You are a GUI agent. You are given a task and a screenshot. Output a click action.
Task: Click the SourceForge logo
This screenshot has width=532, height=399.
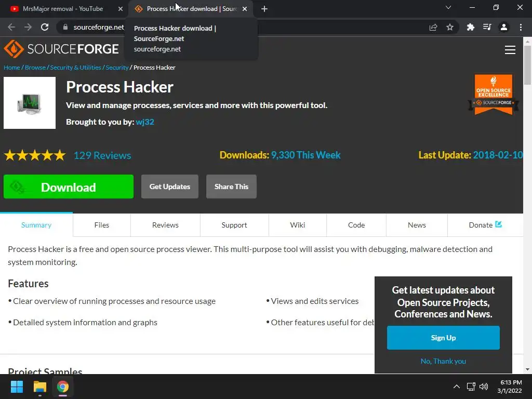click(61, 49)
